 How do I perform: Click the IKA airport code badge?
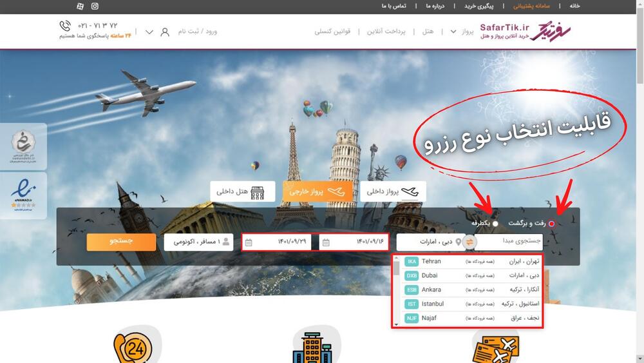411,262
